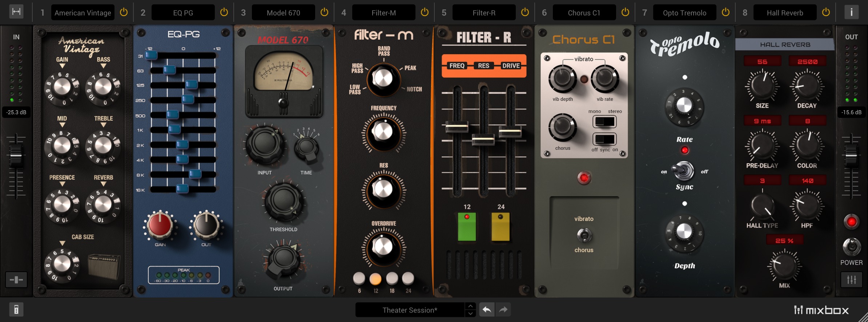The height and width of the screenshot is (322, 868).
Task: Toggle power for slot 6 Chorus C1
Action: (x=625, y=12)
